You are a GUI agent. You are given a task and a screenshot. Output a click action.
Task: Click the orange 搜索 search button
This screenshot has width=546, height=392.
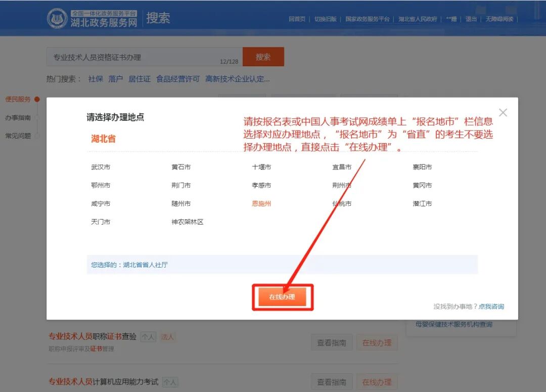pyautogui.click(x=263, y=57)
